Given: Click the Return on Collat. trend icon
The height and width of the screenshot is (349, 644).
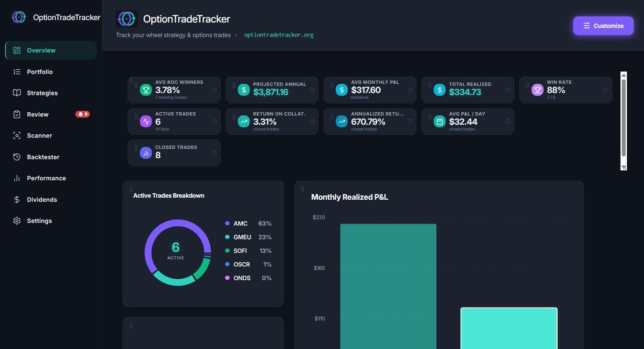Looking at the screenshot, I should [244, 121].
